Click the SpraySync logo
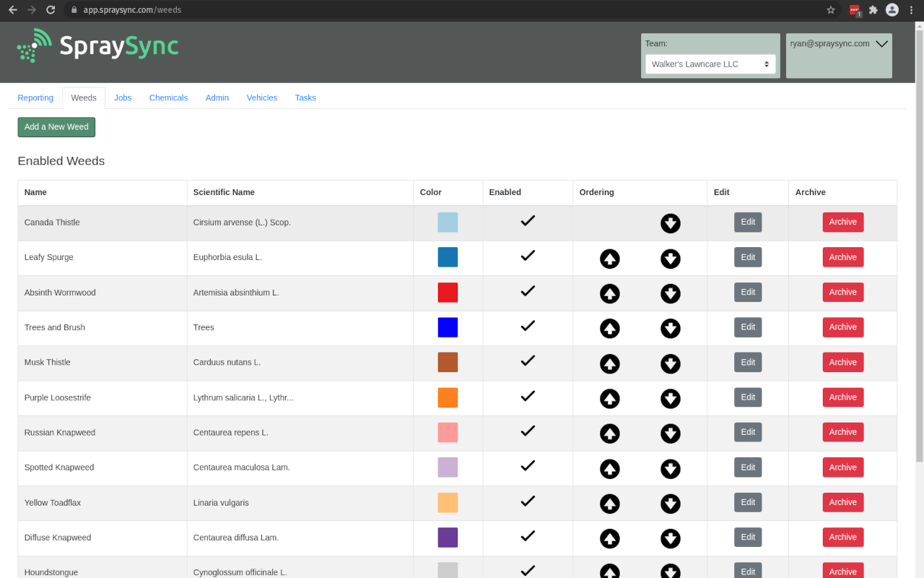Viewport: 924px width, 578px height. (97, 46)
